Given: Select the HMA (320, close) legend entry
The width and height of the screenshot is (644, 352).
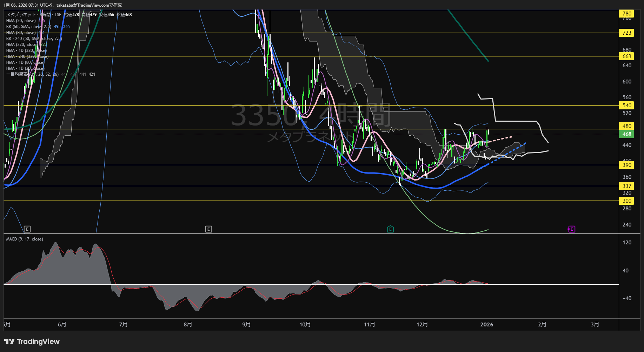Looking at the screenshot, I should pos(22,45).
